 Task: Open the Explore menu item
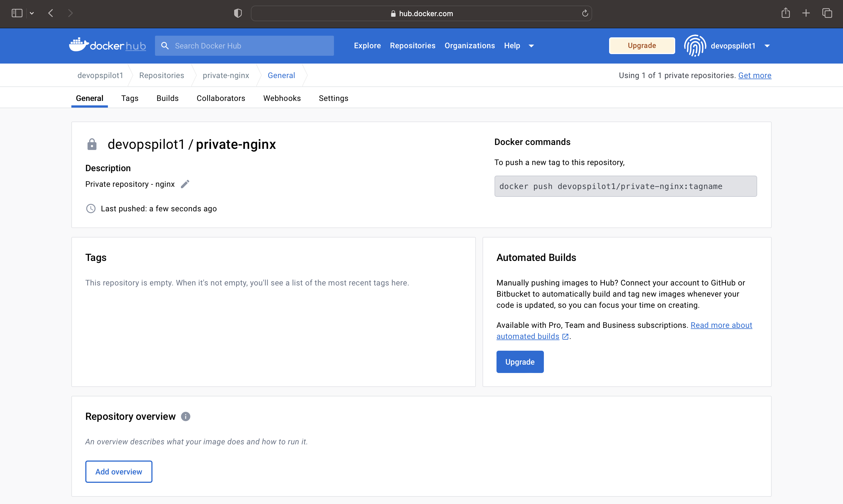coord(367,45)
